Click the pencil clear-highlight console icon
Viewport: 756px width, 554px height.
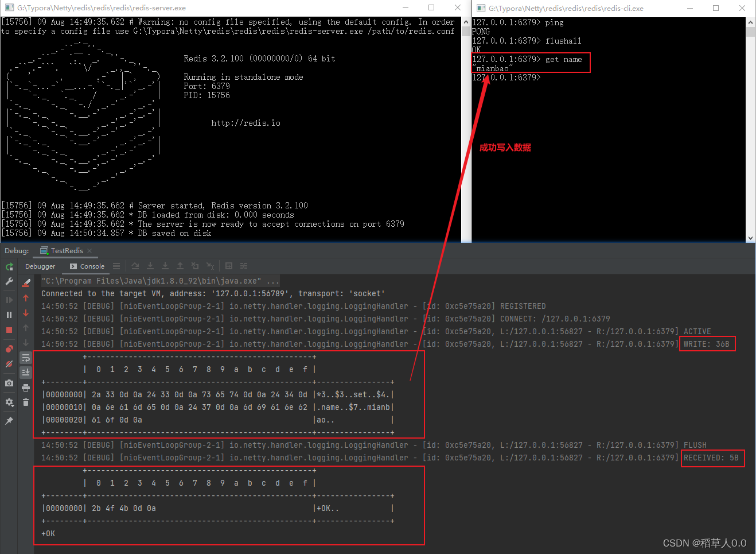[x=26, y=282]
